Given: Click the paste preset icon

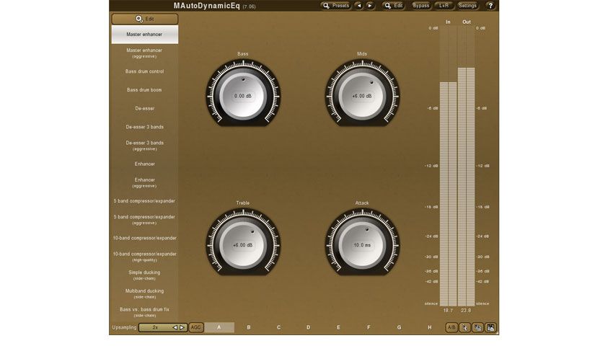Looking at the screenshot, I should point(490,327).
